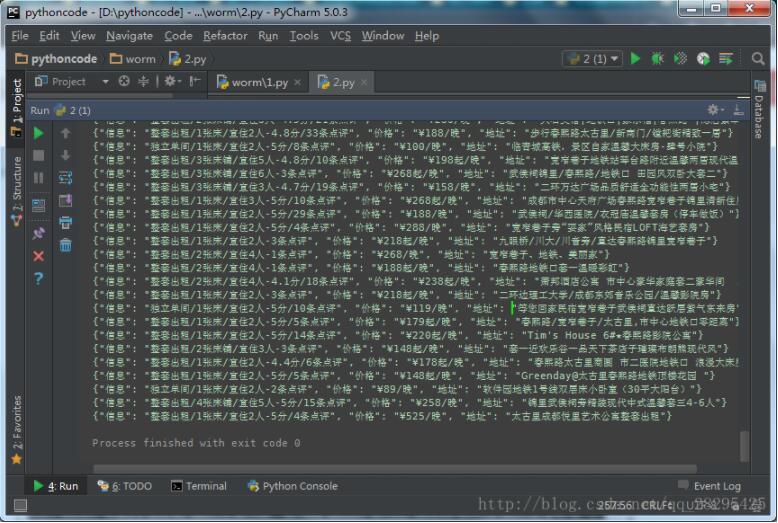Close the 2.py tab
The width and height of the screenshot is (778, 523).
[x=364, y=82]
